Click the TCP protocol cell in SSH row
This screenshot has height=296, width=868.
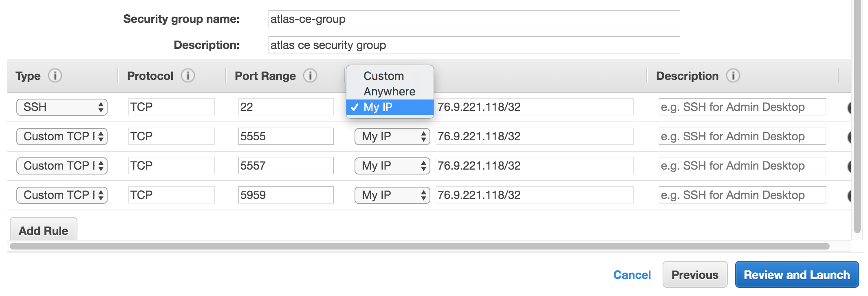tap(171, 107)
